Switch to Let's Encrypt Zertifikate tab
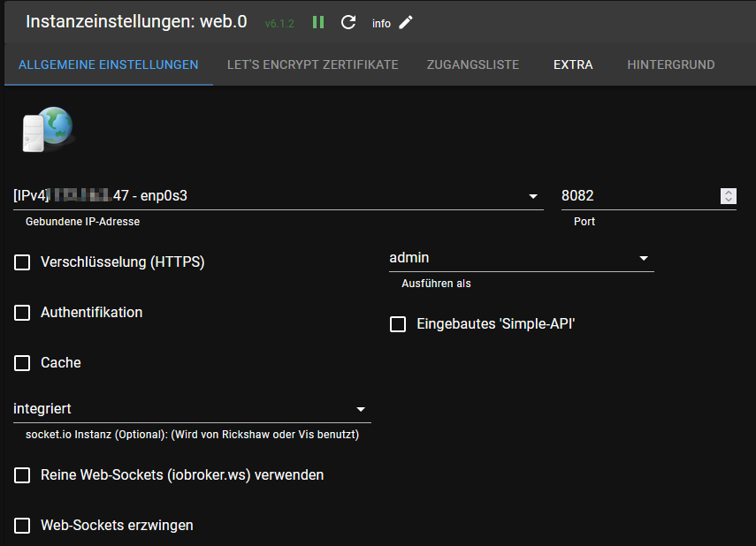The height and width of the screenshot is (546, 756). point(312,64)
